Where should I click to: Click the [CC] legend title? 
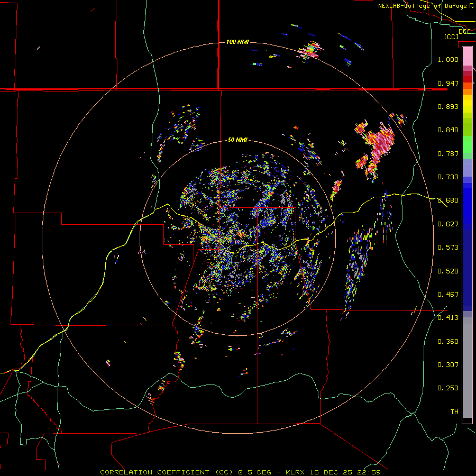point(451,36)
